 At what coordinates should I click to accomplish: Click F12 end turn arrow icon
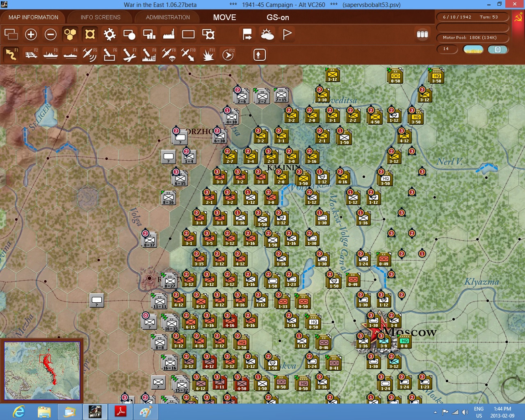click(x=228, y=54)
